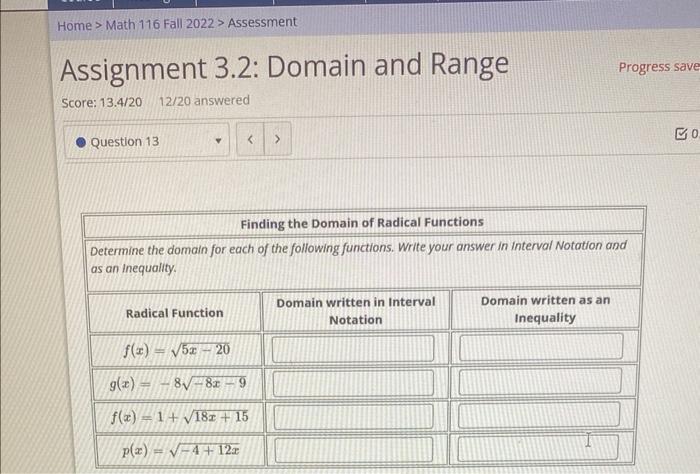Screen dimensions: 700x474
Task: Click the 'Assignment 3.2: Domain and Range' heading
Action: click(x=284, y=67)
